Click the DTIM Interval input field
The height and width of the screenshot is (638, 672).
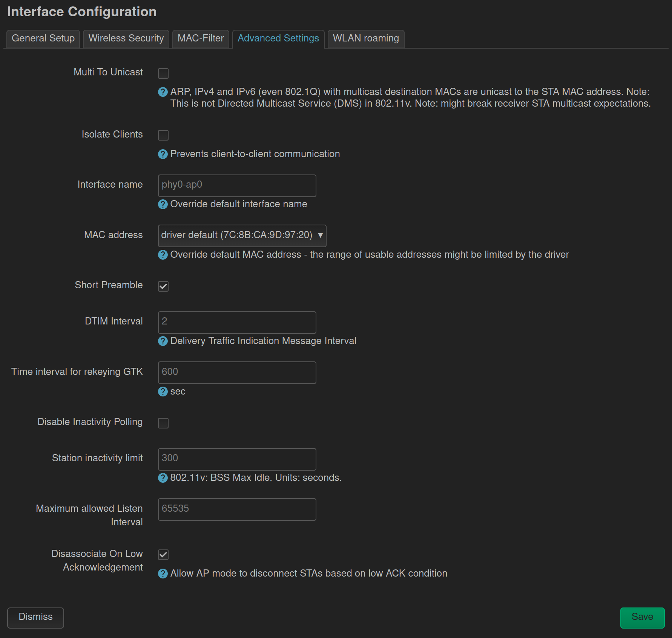point(237,322)
